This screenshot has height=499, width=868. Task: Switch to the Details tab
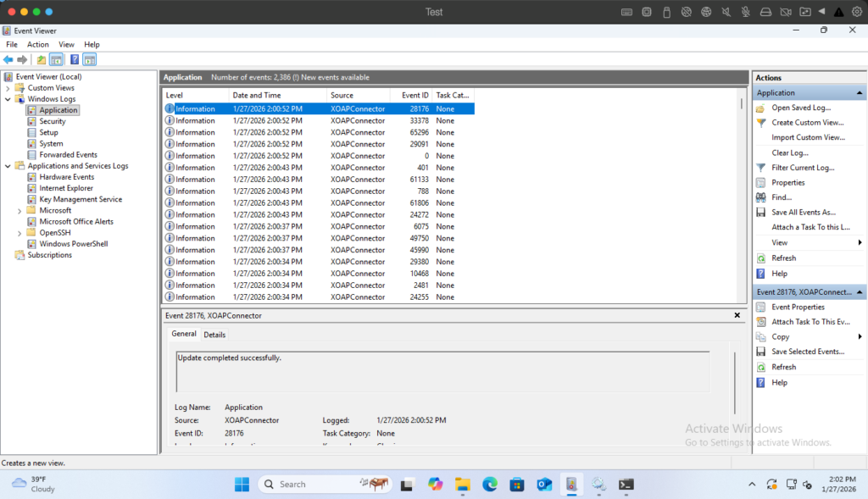(x=214, y=335)
